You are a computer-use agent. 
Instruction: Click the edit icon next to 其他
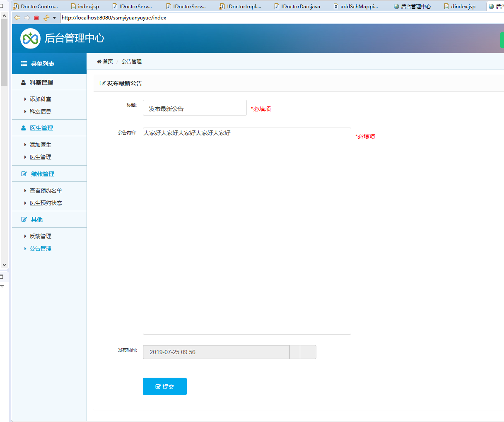pos(23,219)
